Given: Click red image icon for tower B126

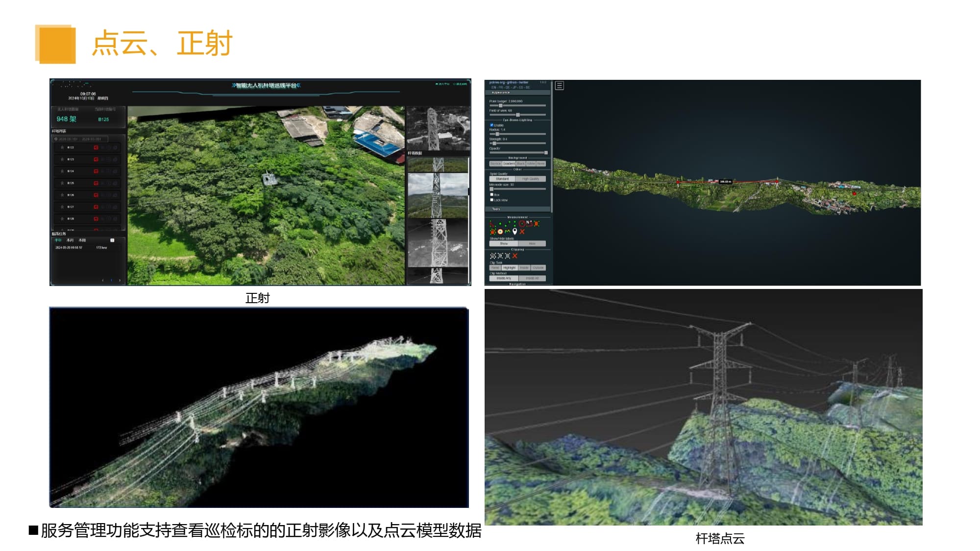Looking at the screenshot, I should pyautogui.click(x=96, y=195).
